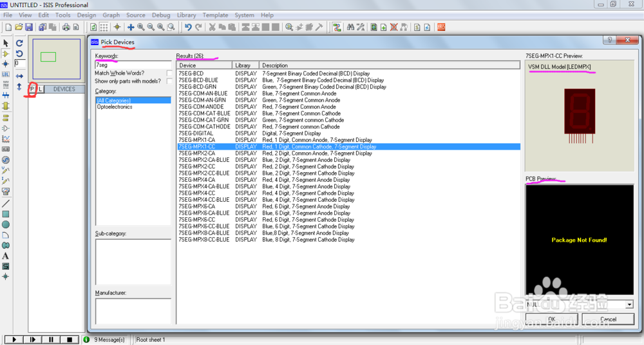Viewport: 644px width, 345px height.
Task: Click the Zoom Out magnifier icon
Action: click(x=151, y=28)
